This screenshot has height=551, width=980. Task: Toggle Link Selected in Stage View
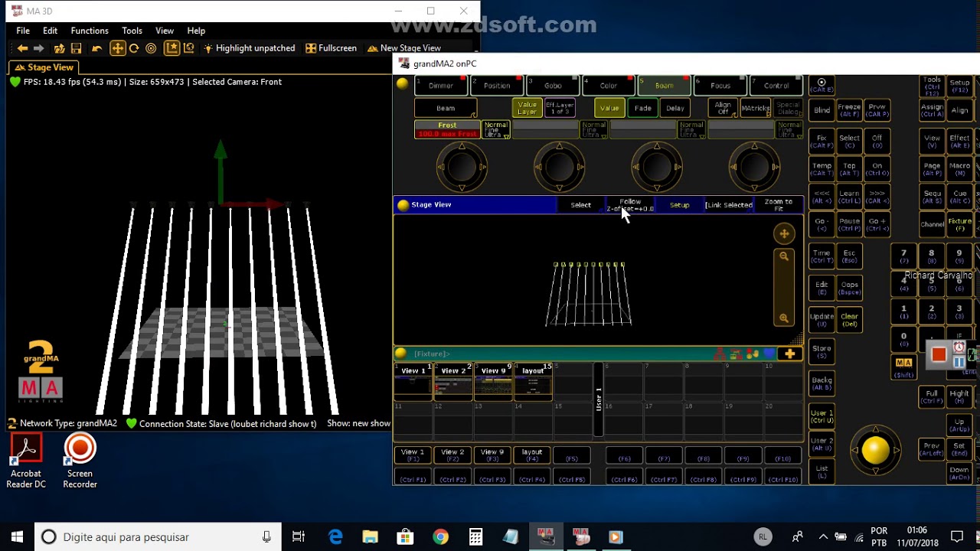coord(729,205)
